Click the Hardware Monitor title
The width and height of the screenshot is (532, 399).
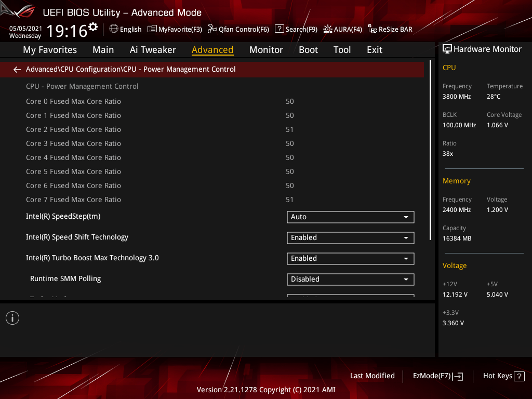pyautogui.click(x=487, y=49)
